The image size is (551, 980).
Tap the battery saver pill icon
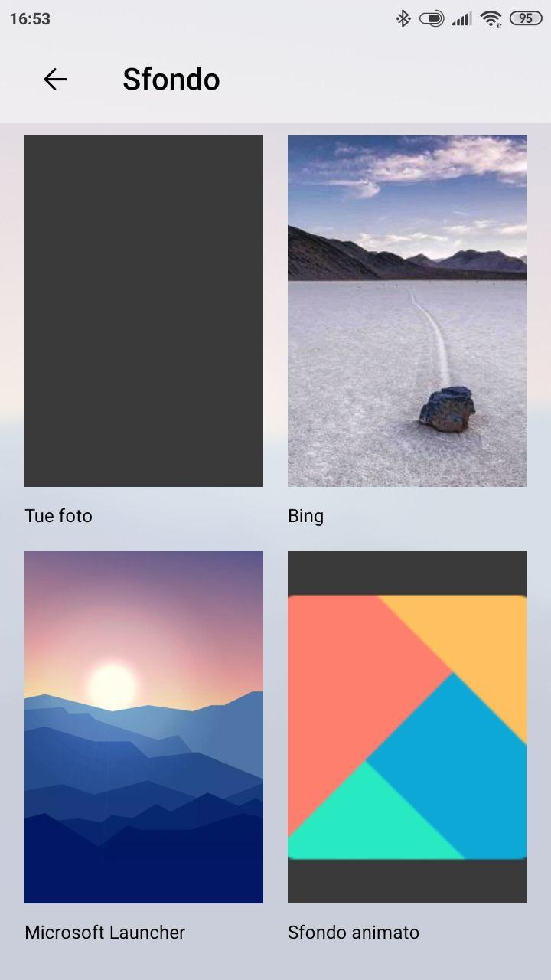coord(432,18)
